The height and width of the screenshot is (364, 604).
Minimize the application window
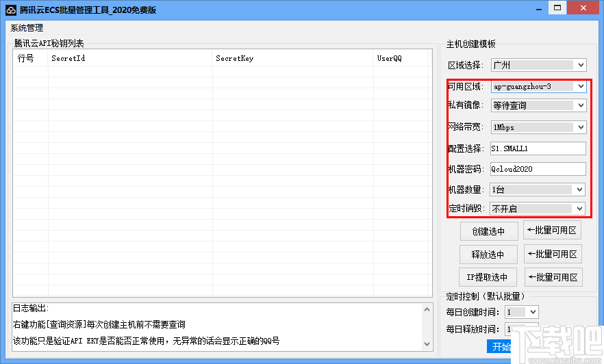coord(538,8)
